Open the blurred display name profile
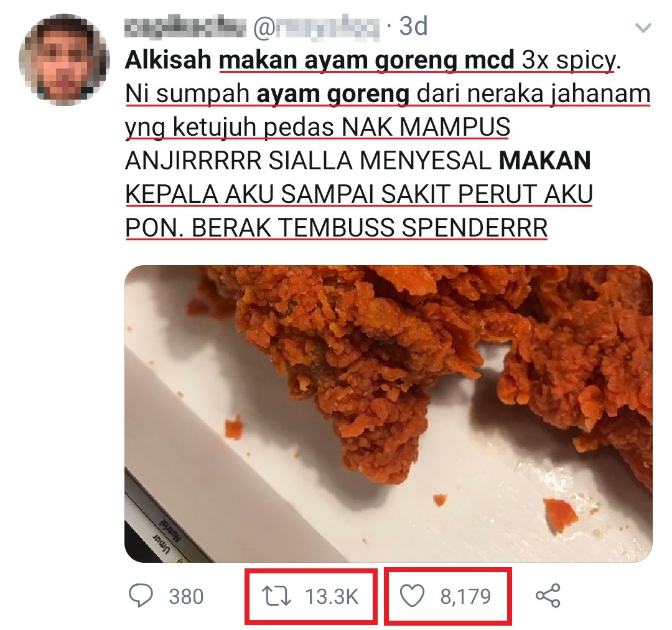Screen dimensions: 672x630 point(185,27)
